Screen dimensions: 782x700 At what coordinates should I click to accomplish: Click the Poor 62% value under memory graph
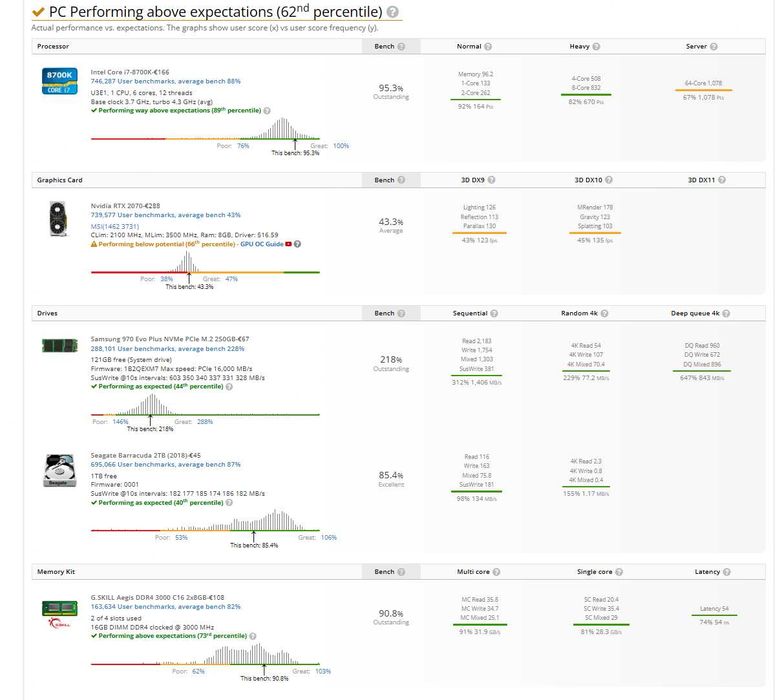[x=198, y=672]
